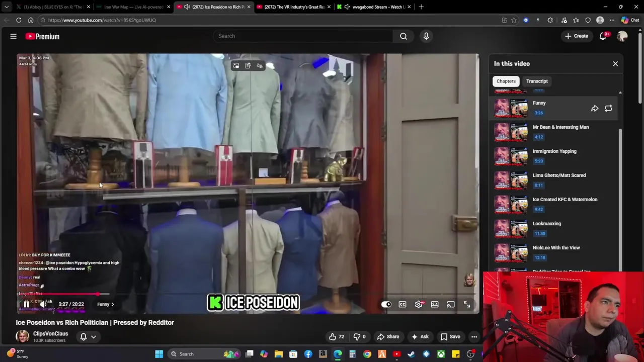Launch Steam from the taskbar

411,354
